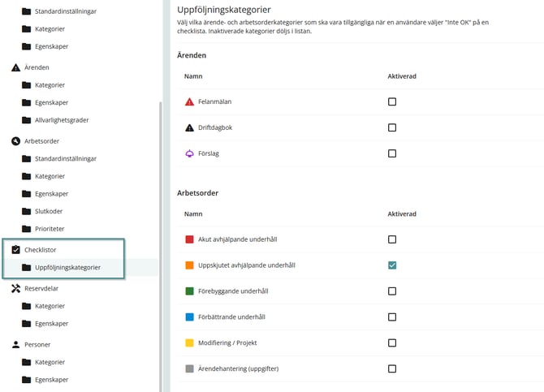The height and width of the screenshot is (392, 544).
Task: Tick the Modifiering / Projekt checkbox
Action: pyautogui.click(x=392, y=342)
